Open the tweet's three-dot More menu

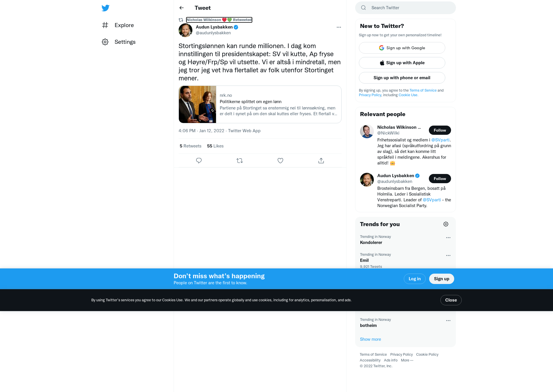tap(339, 27)
